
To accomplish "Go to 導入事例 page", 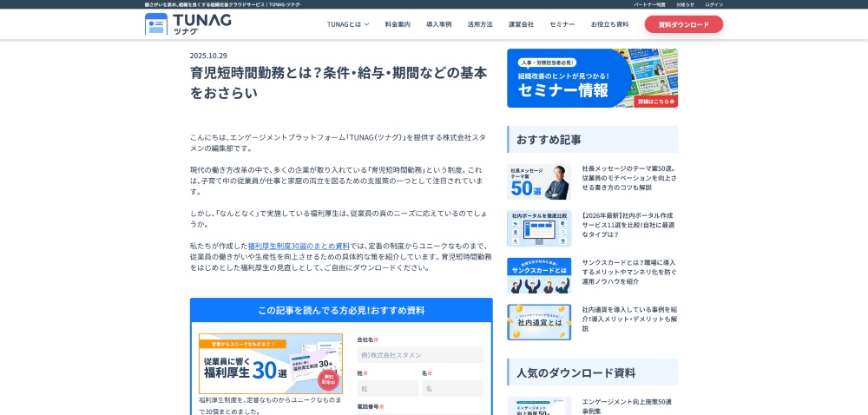I will [x=439, y=24].
